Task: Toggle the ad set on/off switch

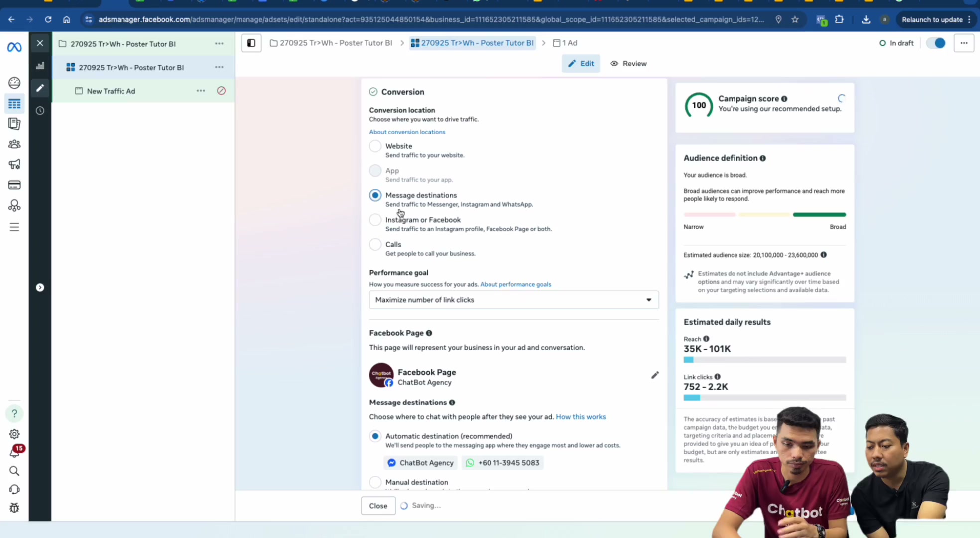Action: [936, 43]
